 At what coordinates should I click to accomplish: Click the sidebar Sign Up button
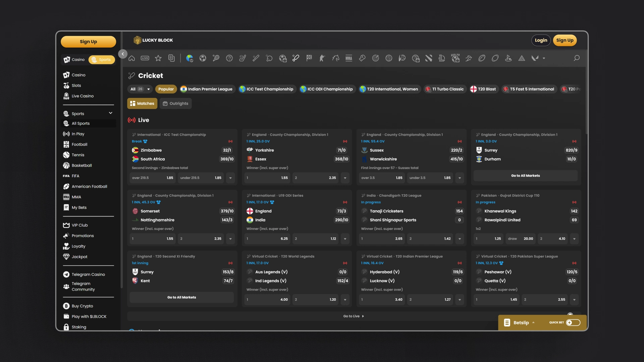click(89, 42)
